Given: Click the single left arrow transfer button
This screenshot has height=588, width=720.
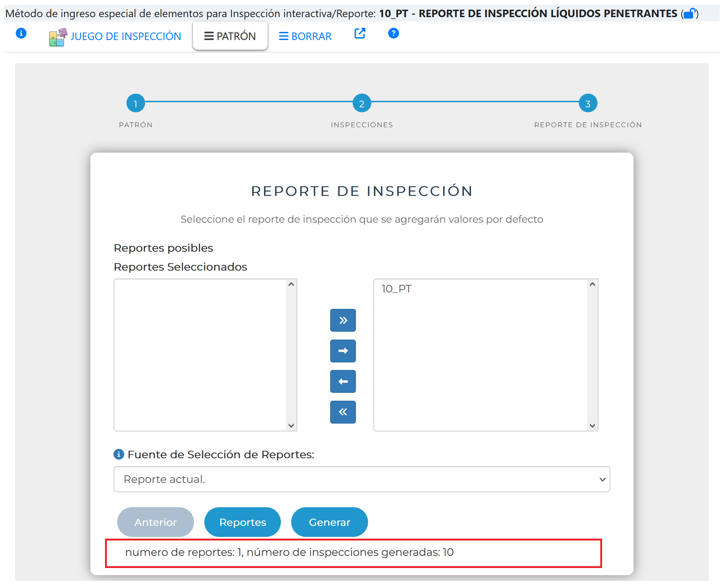Looking at the screenshot, I should coord(343,381).
